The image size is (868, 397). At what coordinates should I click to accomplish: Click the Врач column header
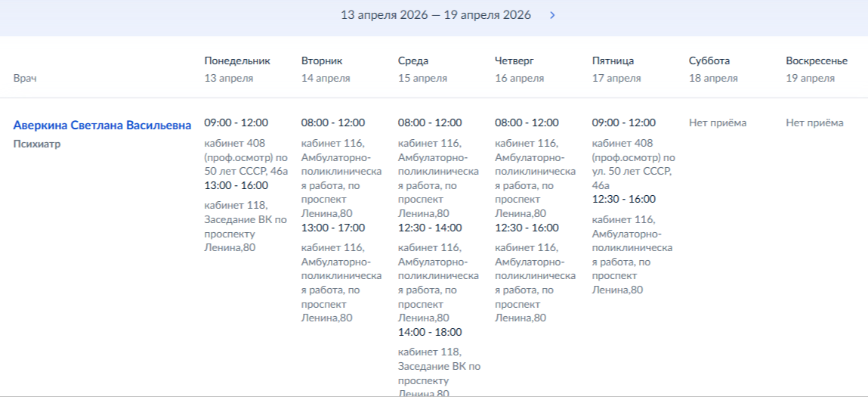tap(25, 78)
